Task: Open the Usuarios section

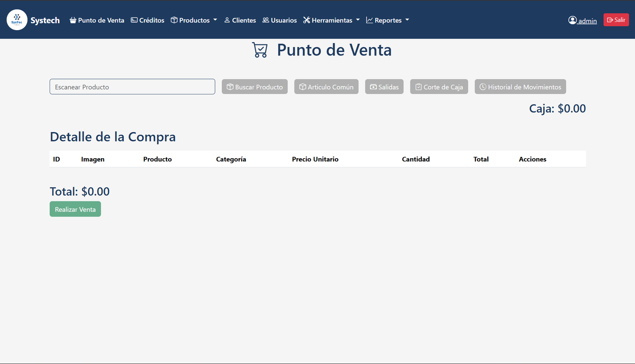Action: pyautogui.click(x=279, y=20)
